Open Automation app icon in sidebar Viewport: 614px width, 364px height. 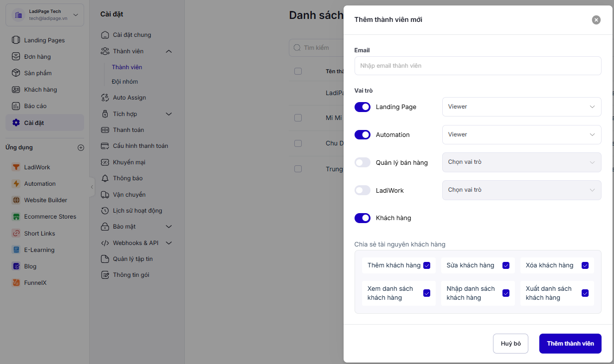pyautogui.click(x=16, y=184)
